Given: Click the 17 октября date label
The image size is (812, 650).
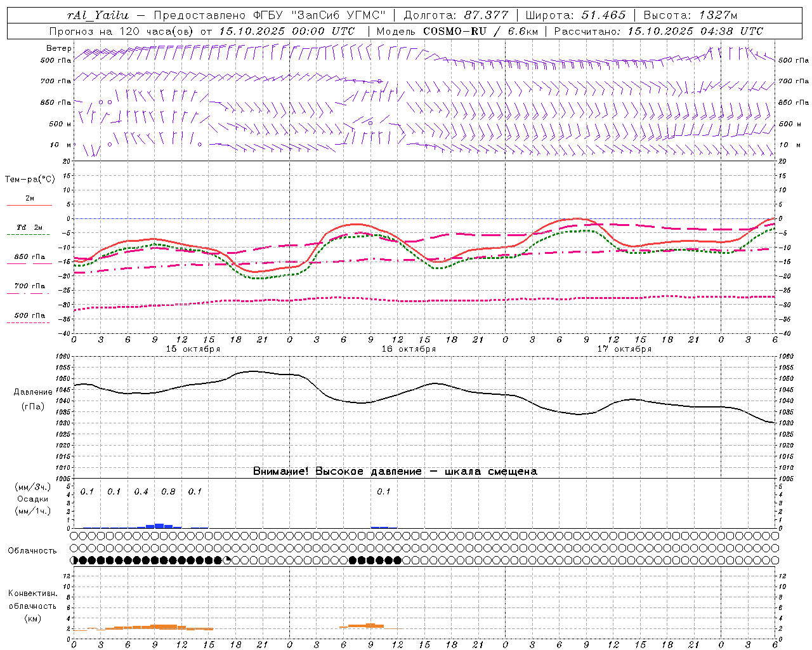Looking at the screenshot, I should coord(624,349).
